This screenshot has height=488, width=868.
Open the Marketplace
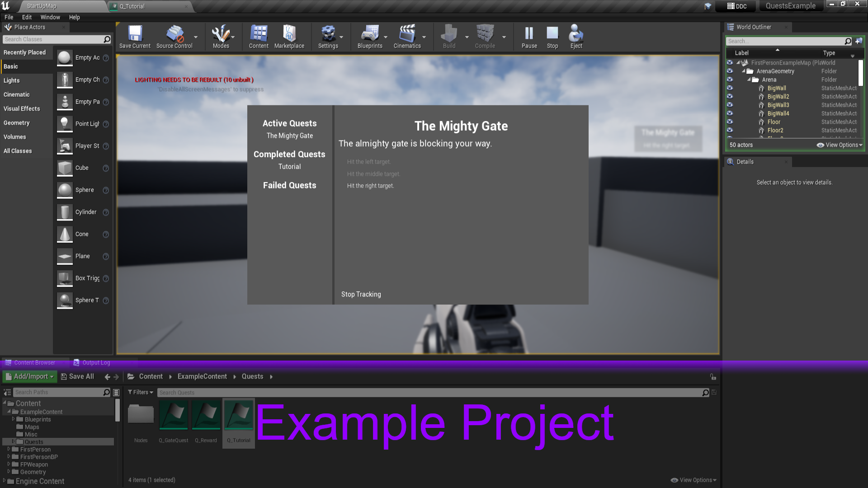tap(289, 36)
